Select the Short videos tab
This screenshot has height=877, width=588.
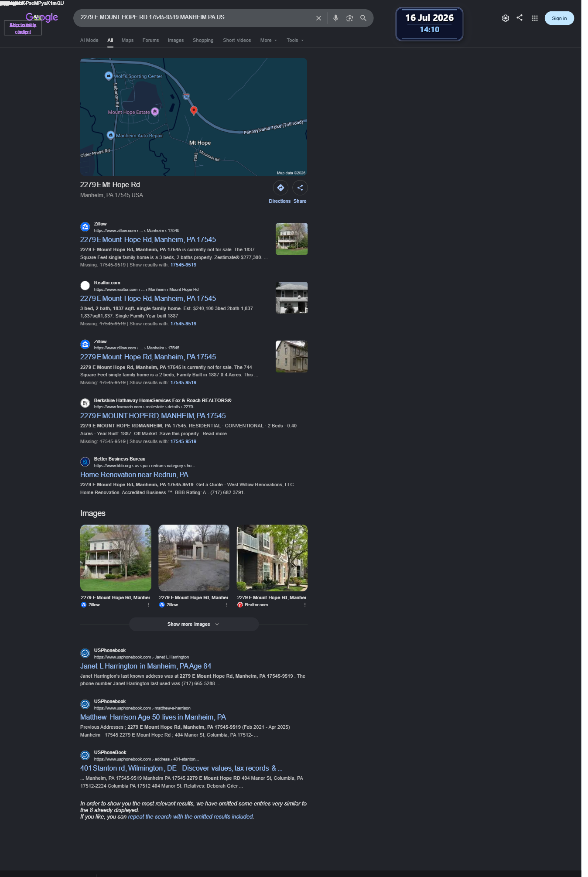point(237,41)
